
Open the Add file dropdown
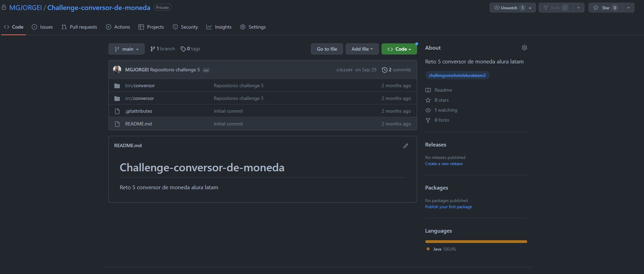click(362, 49)
